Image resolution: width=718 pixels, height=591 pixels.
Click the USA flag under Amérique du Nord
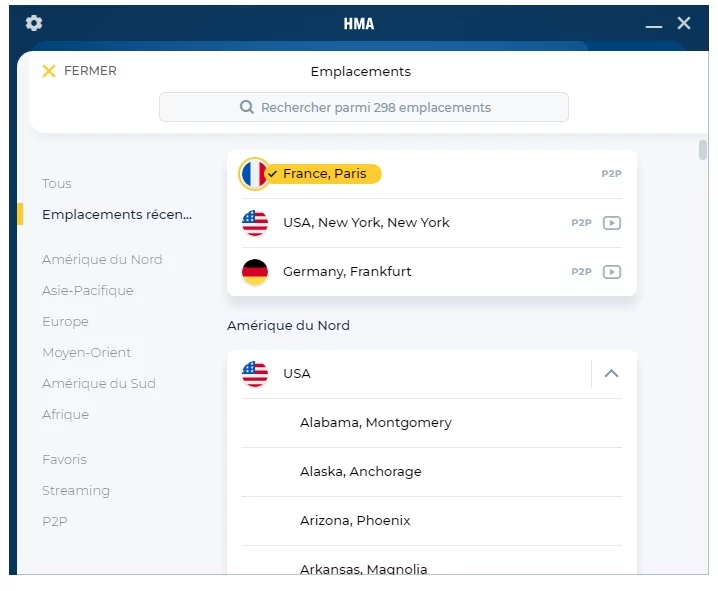[255, 374]
